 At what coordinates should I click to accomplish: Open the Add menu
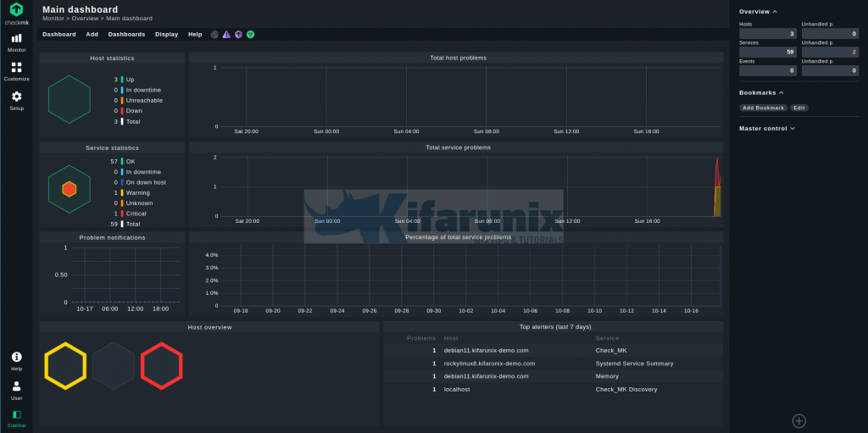[92, 35]
